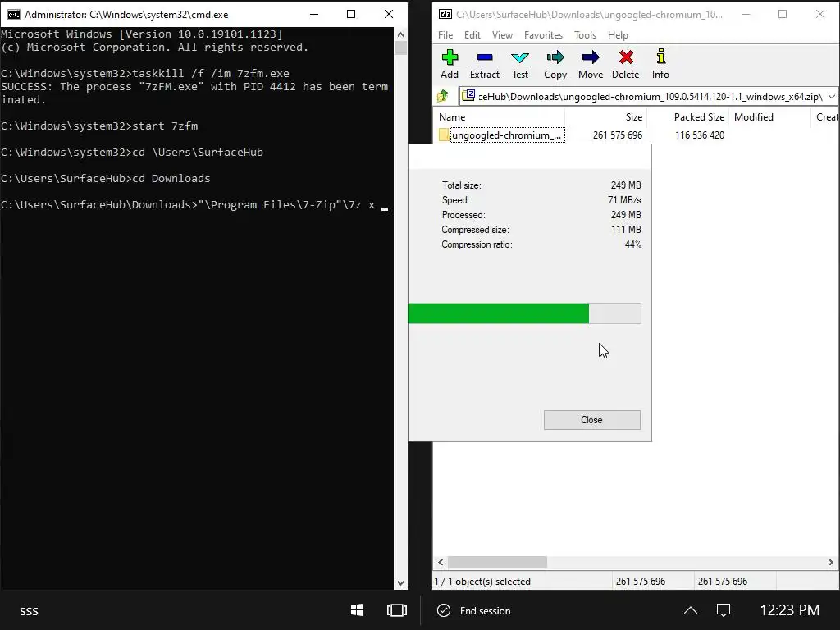Open Task View in the taskbar

tap(397, 610)
